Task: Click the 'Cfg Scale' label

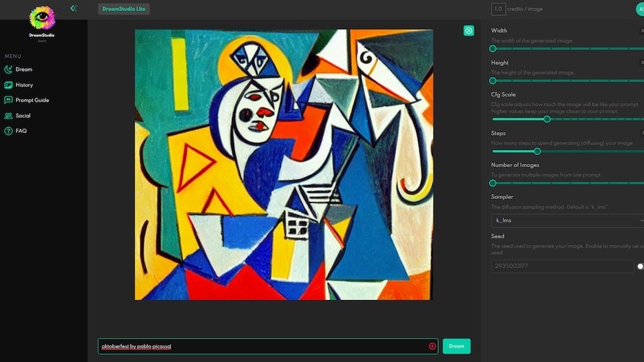Action: (x=503, y=94)
